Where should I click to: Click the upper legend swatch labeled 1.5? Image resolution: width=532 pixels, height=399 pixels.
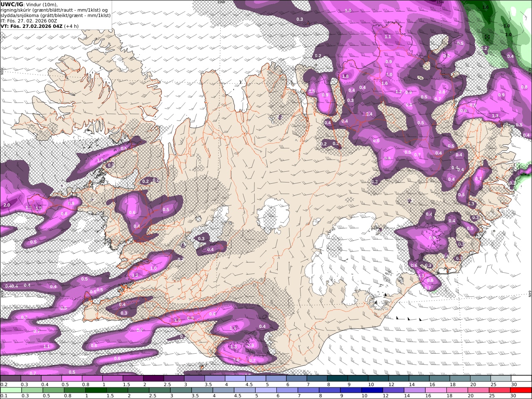click(133, 379)
